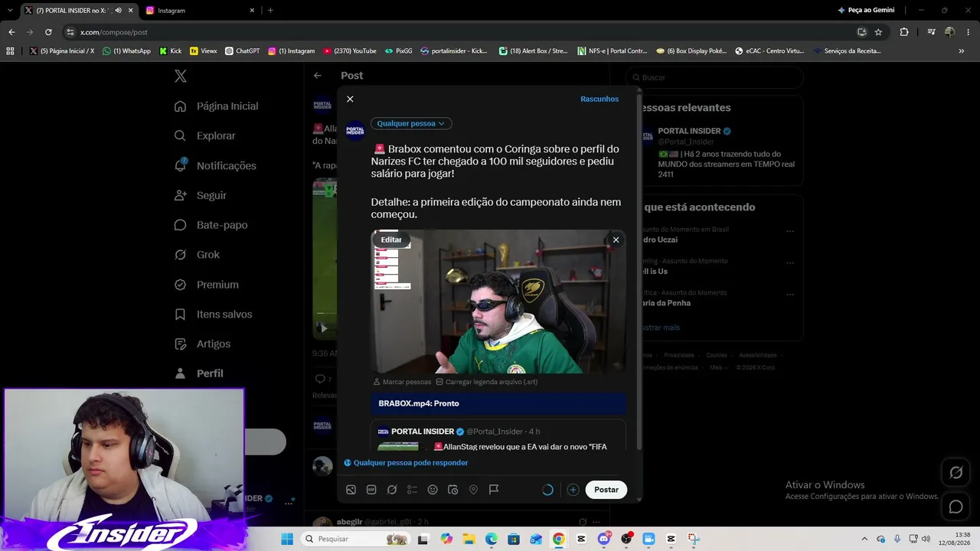Screen dimensions: 980x551
Task: Mute the PORTAL INSIDER tab audio icon
Action: point(118,11)
